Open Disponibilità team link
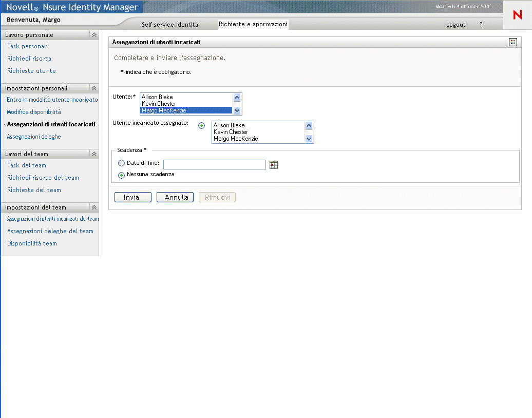 coord(32,243)
